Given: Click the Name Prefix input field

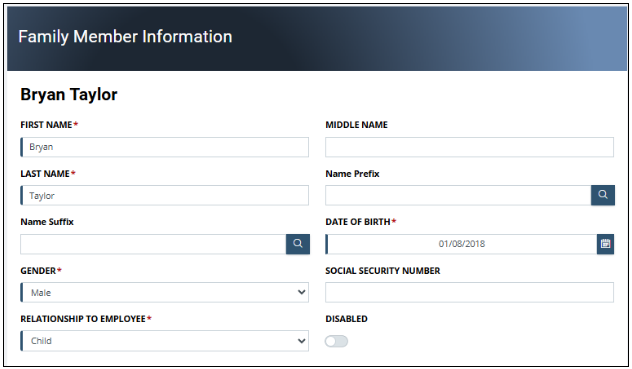Looking at the screenshot, I should [x=458, y=195].
